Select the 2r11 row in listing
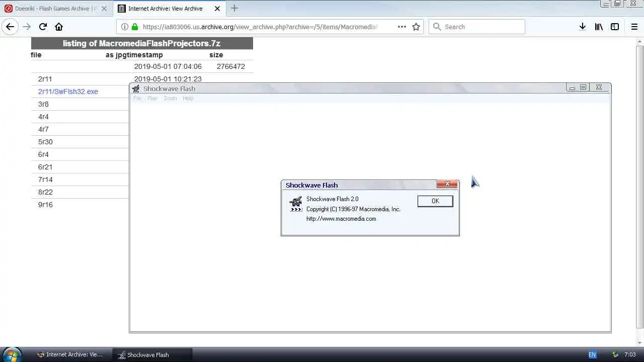Screen dimensions: 644x362 click(45, 79)
